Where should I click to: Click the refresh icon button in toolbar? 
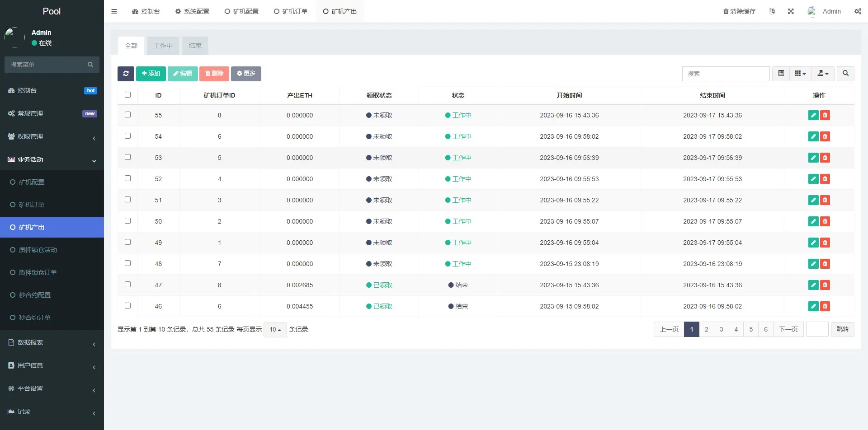tap(126, 74)
